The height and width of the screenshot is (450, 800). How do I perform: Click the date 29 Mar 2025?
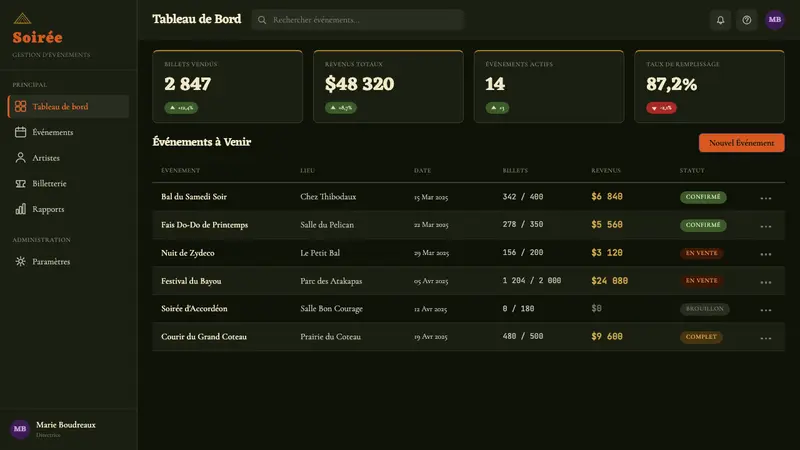point(432,253)
